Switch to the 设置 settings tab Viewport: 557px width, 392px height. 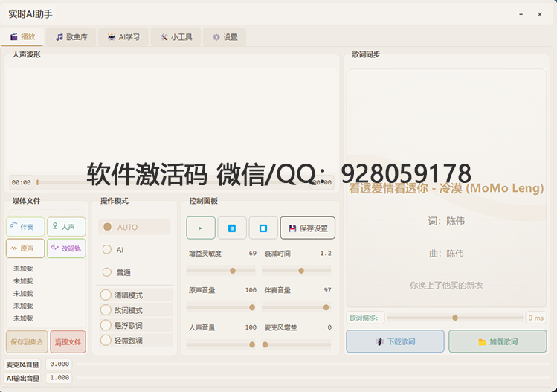(x=225, y=36)
